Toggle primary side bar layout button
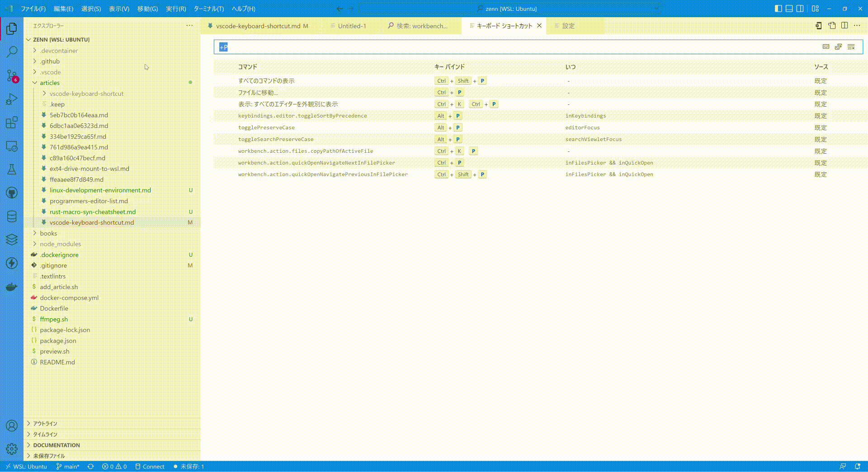 pyautogui.click(x=778, y=9)
